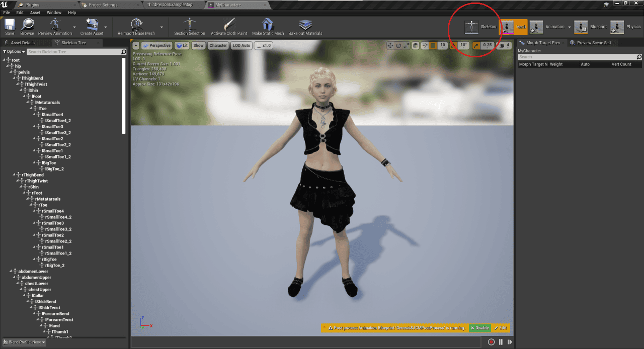Open the Window menu
This screenshot has width=644, height=349.
54,12
